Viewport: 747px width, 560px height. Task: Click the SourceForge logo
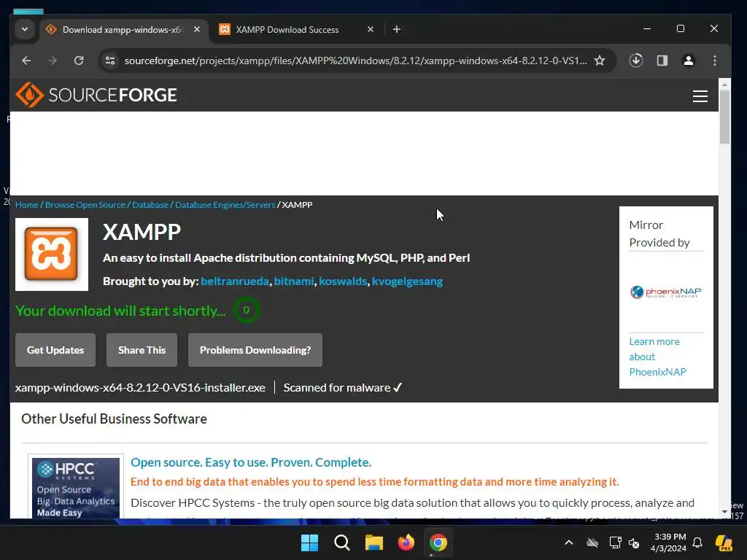(x=96, y=95)
